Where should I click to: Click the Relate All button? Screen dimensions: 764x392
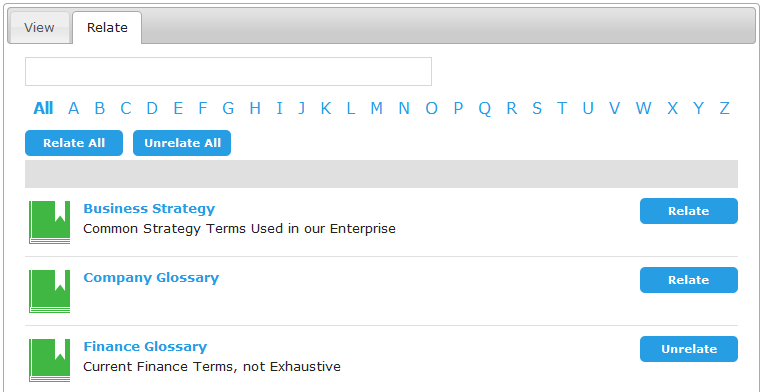tap(74, 143)
